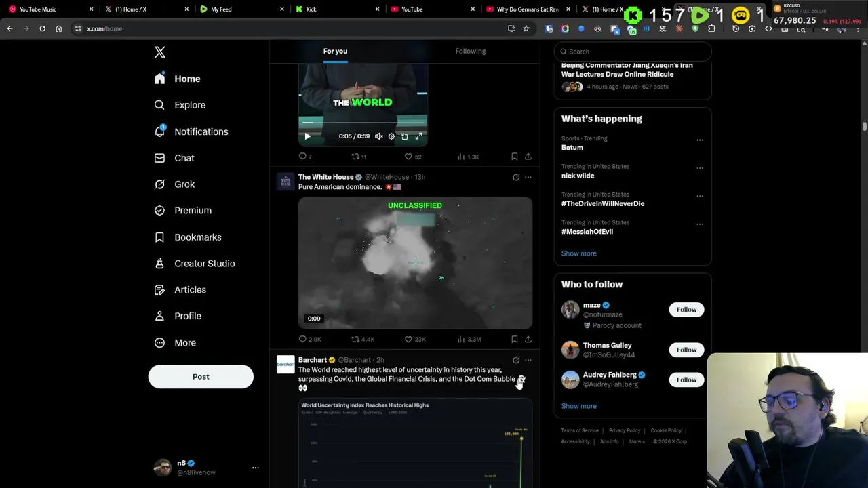Show more under What's happening

pyautogui.click(x=579, y=253)
